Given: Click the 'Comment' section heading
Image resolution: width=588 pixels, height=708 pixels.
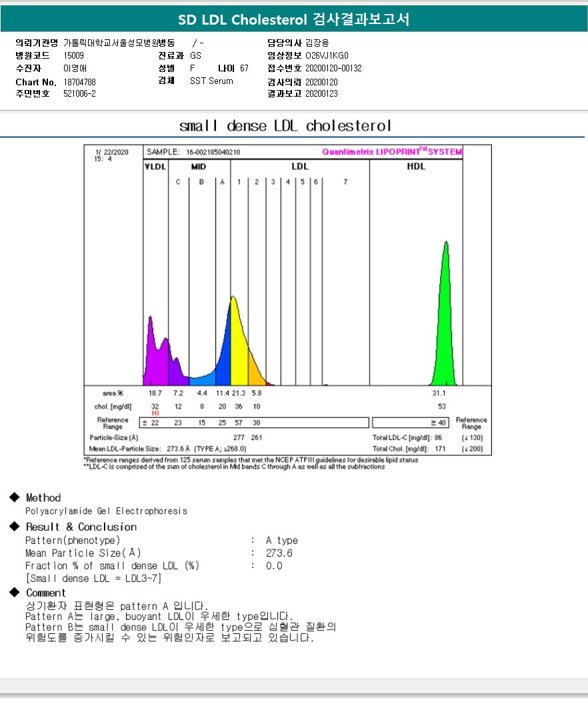Looking at the screenshot, I should pos(45,593).
